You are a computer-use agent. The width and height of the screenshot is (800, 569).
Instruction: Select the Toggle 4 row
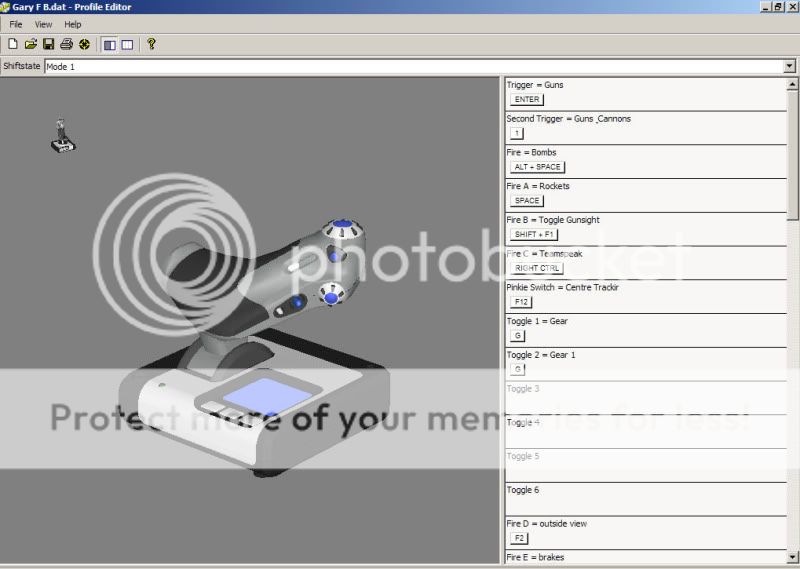pos(646,432)
